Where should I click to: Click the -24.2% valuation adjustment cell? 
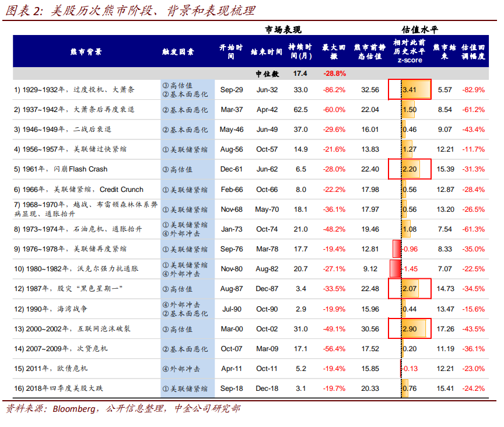coord(474,388)
